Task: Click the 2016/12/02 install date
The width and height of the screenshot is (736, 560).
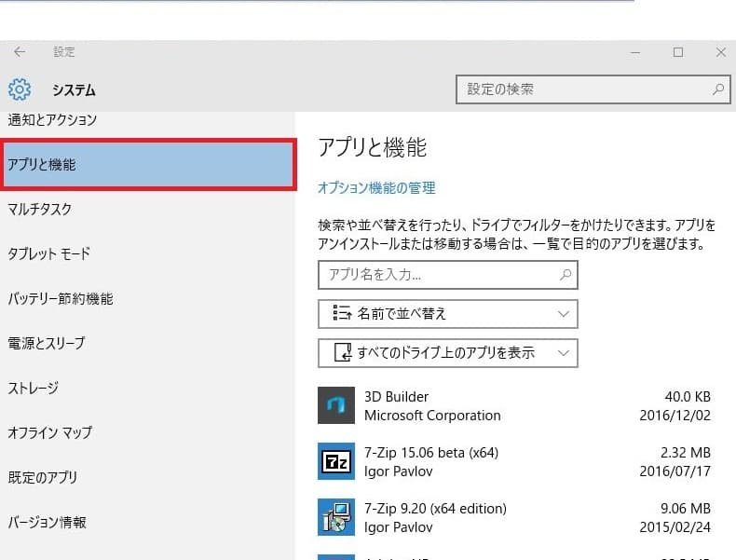Action: [x=675, y=416]
